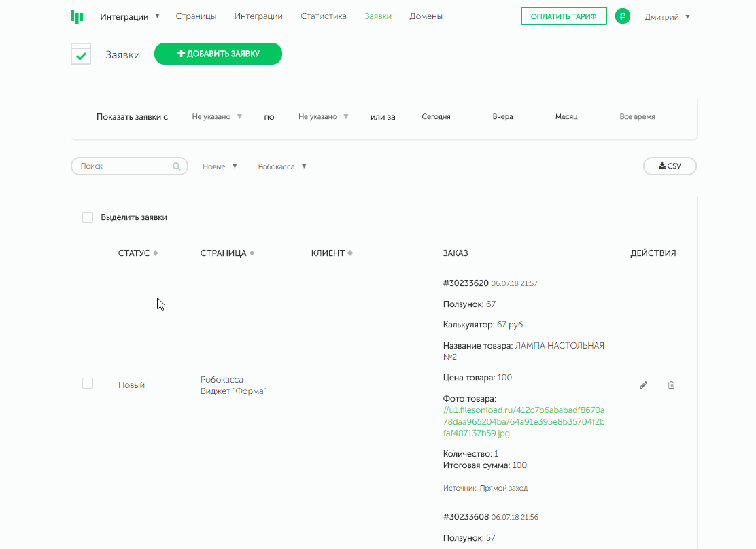Click the ruble balance icon
756x549 pixels.
[622, 16]
